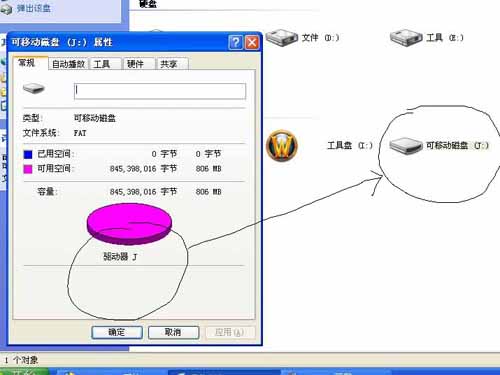Click the help question mark button

tap(235, 43)
